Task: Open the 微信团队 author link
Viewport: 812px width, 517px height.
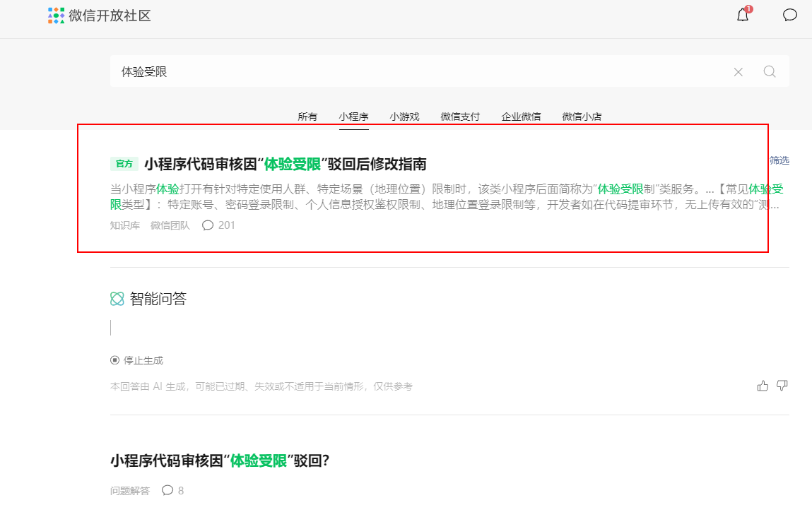Action: coord(170,225)
